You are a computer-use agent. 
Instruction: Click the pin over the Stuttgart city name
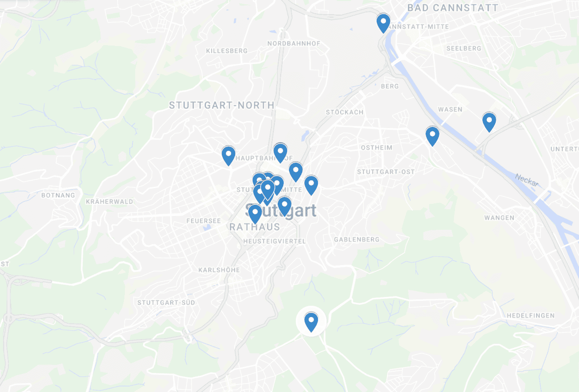(284, 206)
